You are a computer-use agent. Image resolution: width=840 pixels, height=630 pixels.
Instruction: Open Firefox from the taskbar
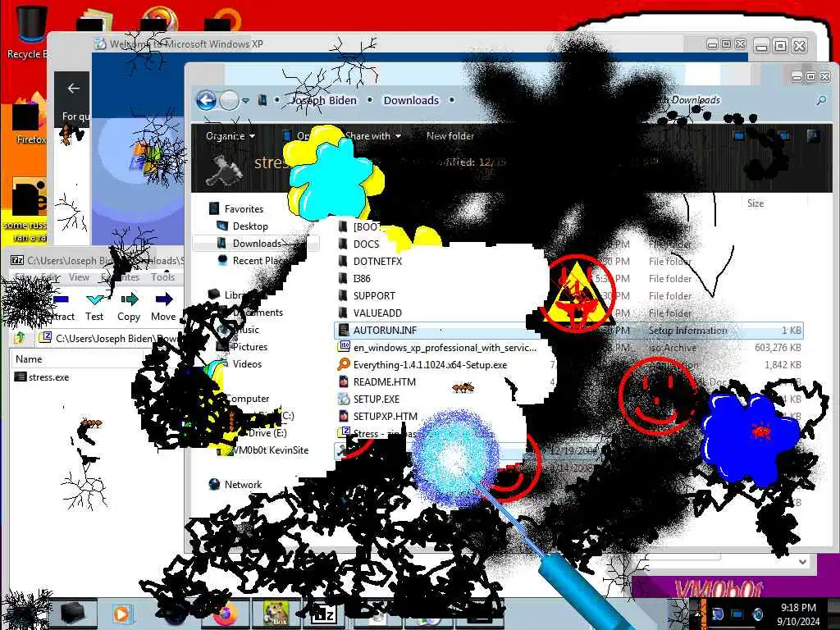pos(225,614)
